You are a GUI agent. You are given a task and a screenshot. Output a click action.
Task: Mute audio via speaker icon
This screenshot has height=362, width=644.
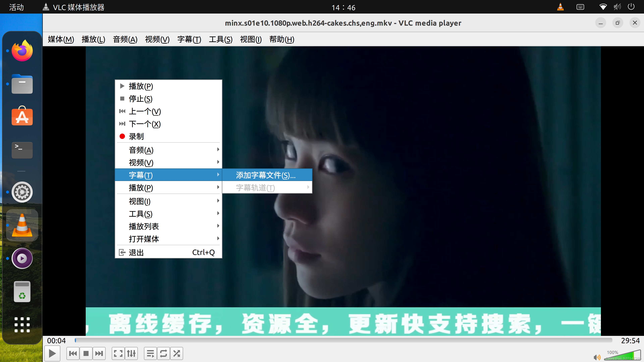pyautogui.click(x=597, y=357)
